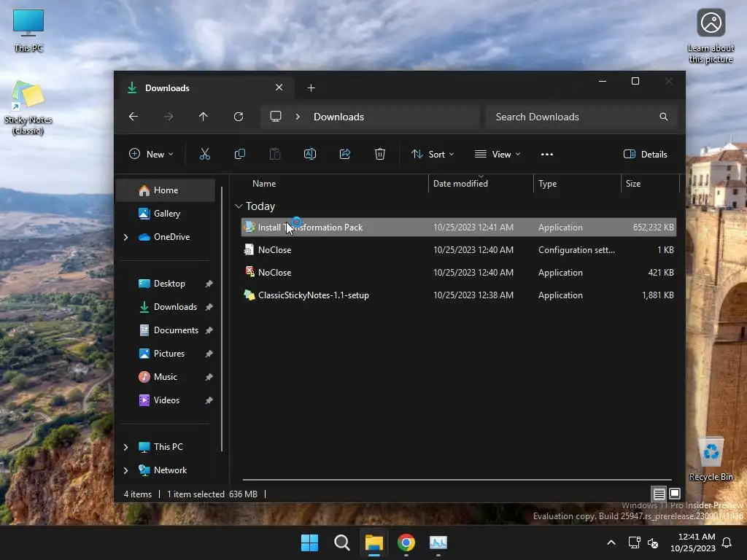
Task: Open clock and date in taskbar
Action: pyautogui.click(x=693, y=542)
